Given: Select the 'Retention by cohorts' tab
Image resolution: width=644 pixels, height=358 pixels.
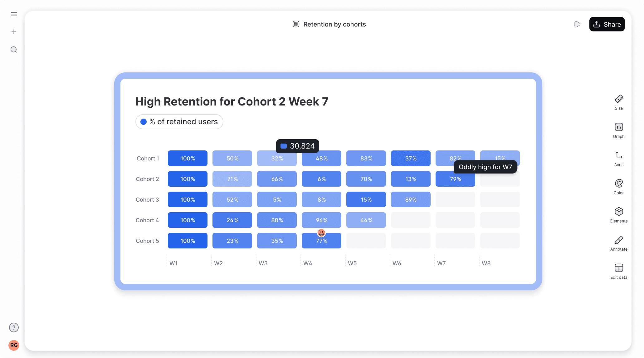Looking at the screenshot, I should pos(334,24).
